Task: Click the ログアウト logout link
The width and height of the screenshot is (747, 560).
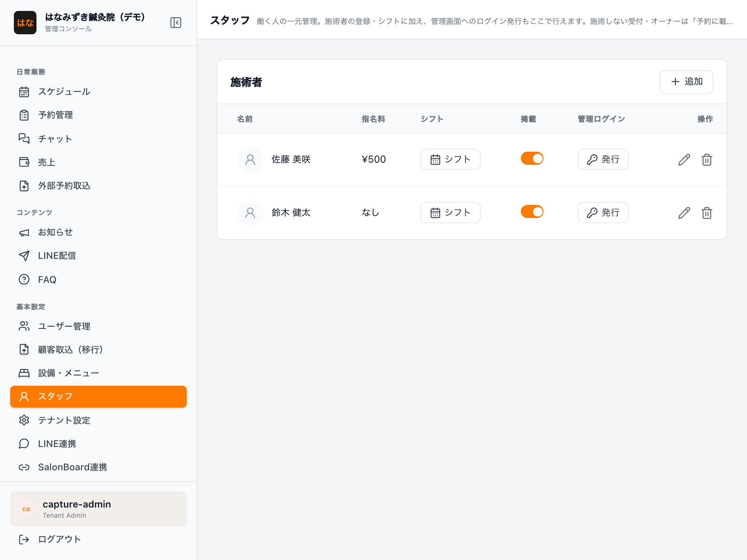Action: pos(98,539)
